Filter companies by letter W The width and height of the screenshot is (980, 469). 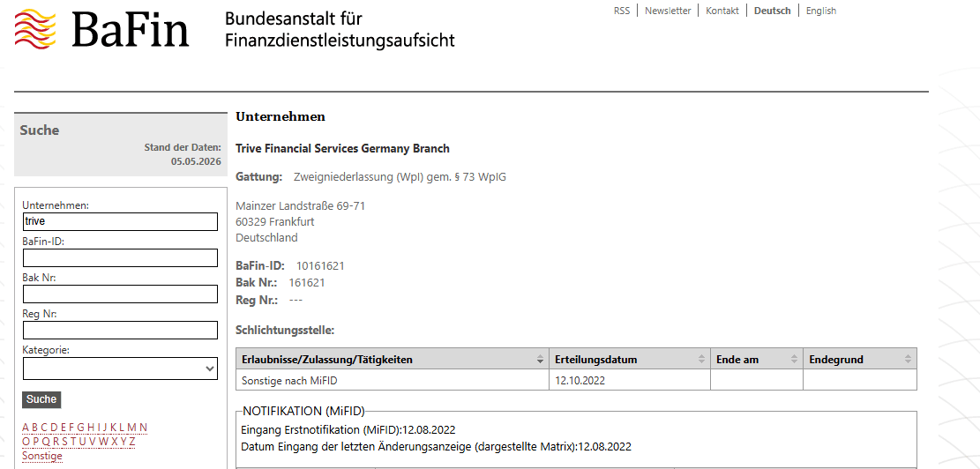click(x=104, y=442)
